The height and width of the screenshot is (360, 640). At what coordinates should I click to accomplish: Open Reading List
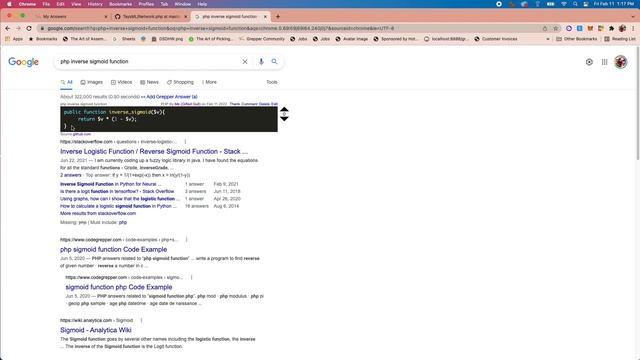tap(620, 39)
